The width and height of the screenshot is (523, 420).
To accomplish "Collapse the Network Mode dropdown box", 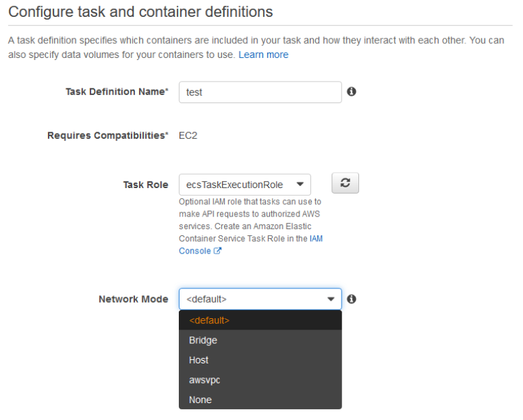I will coord(260,299).
